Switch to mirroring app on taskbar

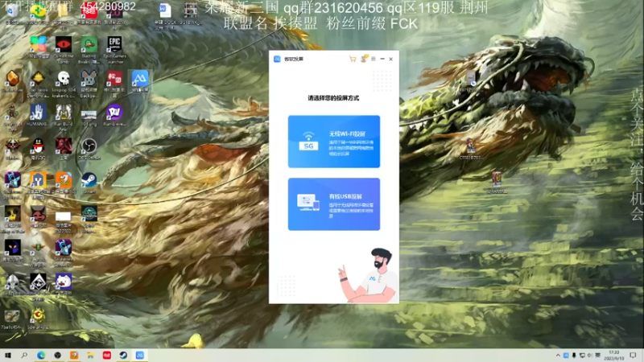pyautogui.click(x=139, y=356)
